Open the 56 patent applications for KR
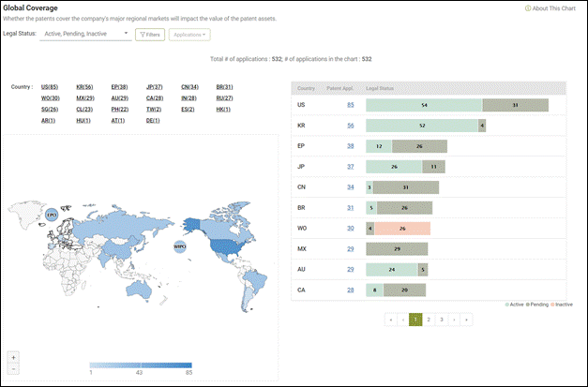Image resolution: width=588 pixels, height=387 pixels. 350,126
